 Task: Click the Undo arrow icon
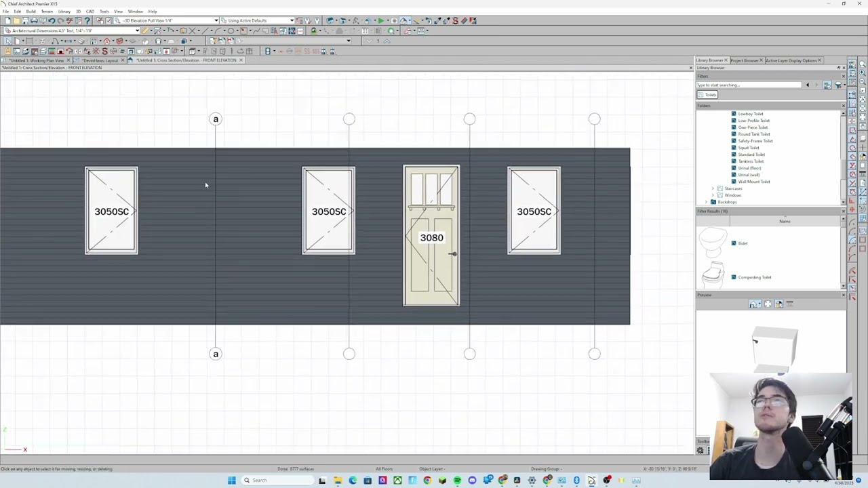[52, 20]
